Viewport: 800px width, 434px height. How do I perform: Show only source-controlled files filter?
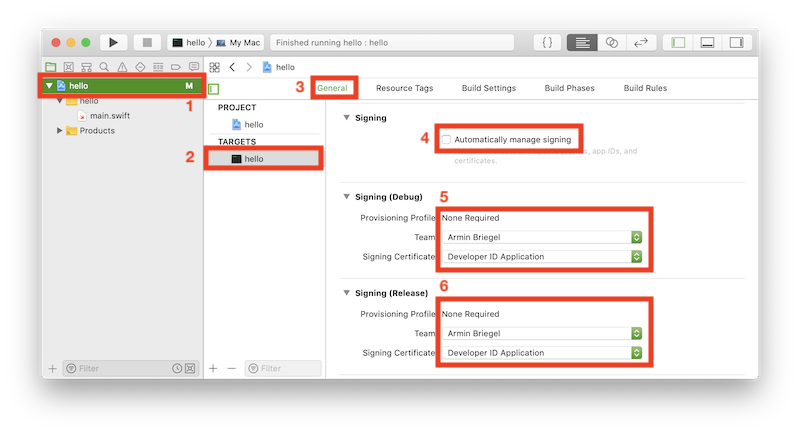click(190, 368)
